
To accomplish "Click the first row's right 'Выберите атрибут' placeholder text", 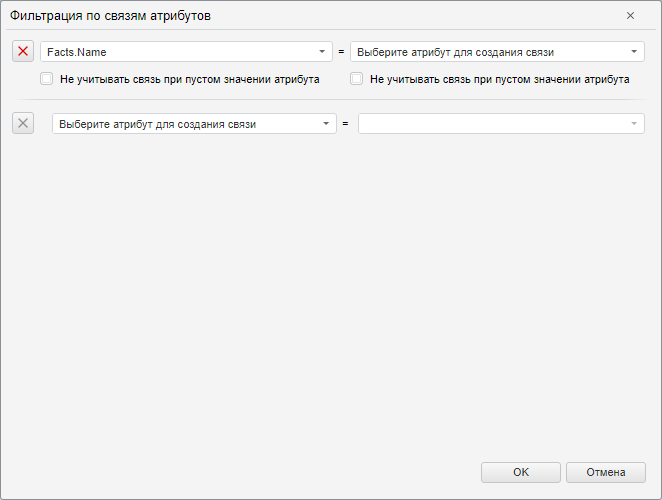I will coord(455,52).
